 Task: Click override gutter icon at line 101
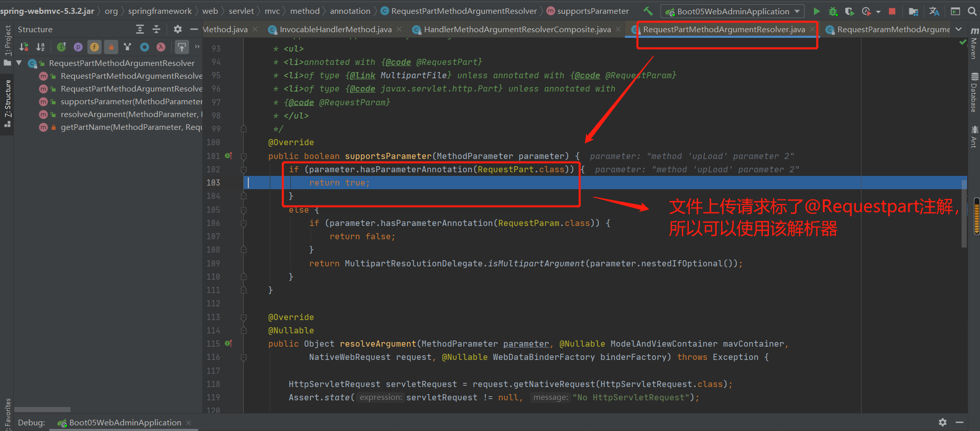(x=228, y=155)
